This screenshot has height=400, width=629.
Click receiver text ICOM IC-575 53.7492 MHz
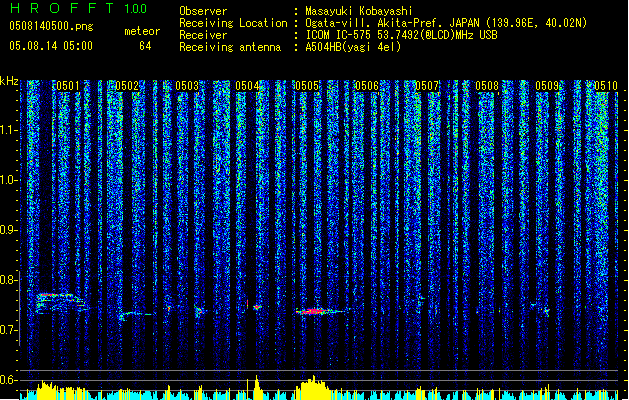click(x=401, y=35)
